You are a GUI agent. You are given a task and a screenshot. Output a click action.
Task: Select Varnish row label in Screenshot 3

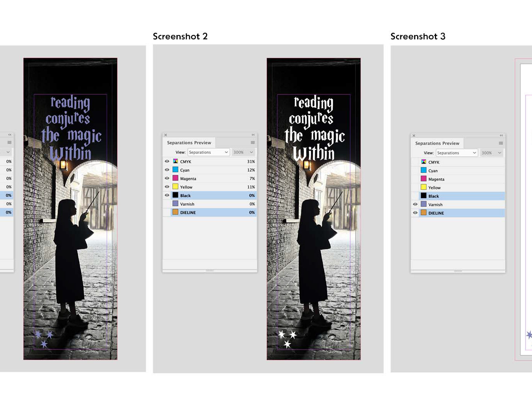click(435, 205)
